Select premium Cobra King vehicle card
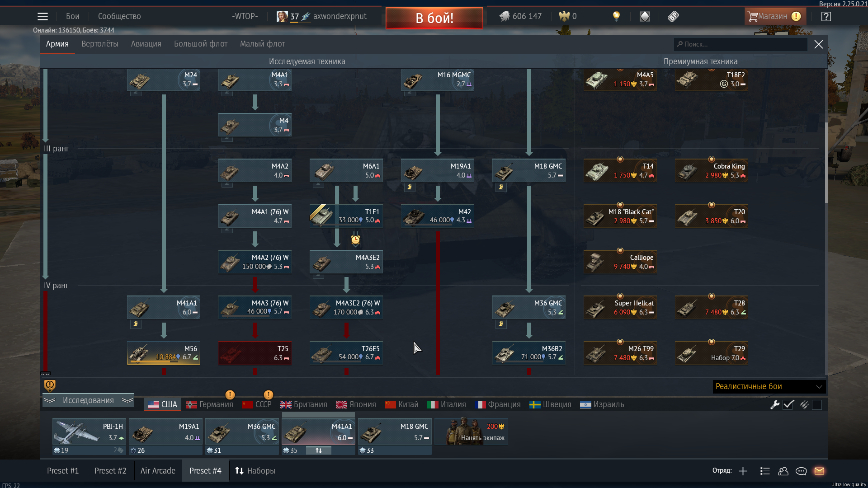The height and width of the screenshot is (488, 868). pos(712,170)
